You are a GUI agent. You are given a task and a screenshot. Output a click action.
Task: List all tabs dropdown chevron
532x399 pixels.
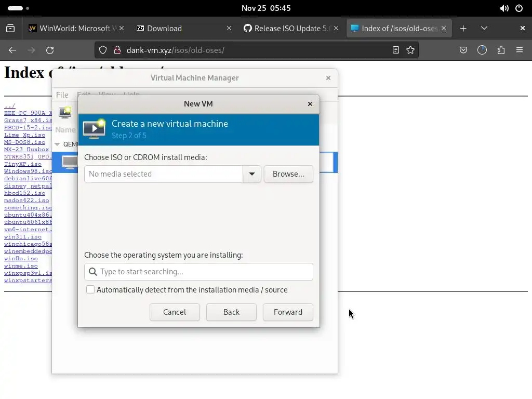click(484, 29)
